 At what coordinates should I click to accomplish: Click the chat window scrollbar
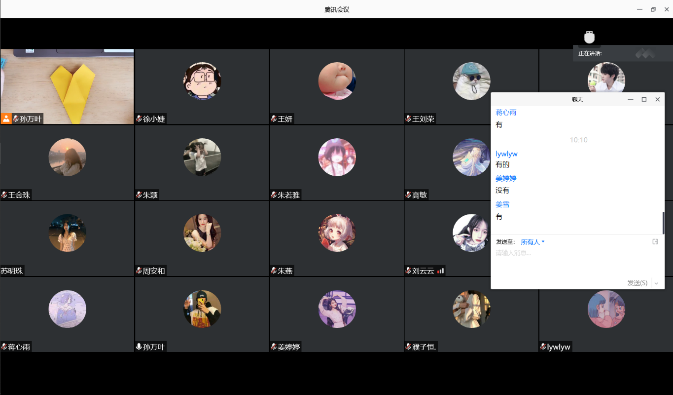point(663,223)
